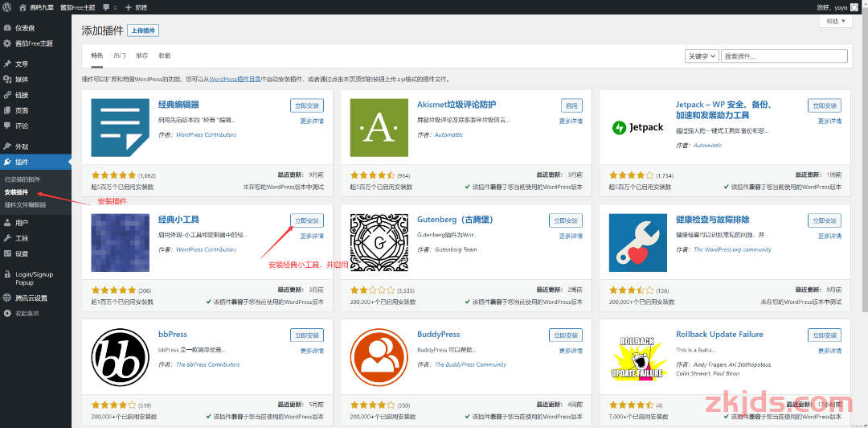
Task: Go to 安装插件 submenu
Action: point(16,192)
